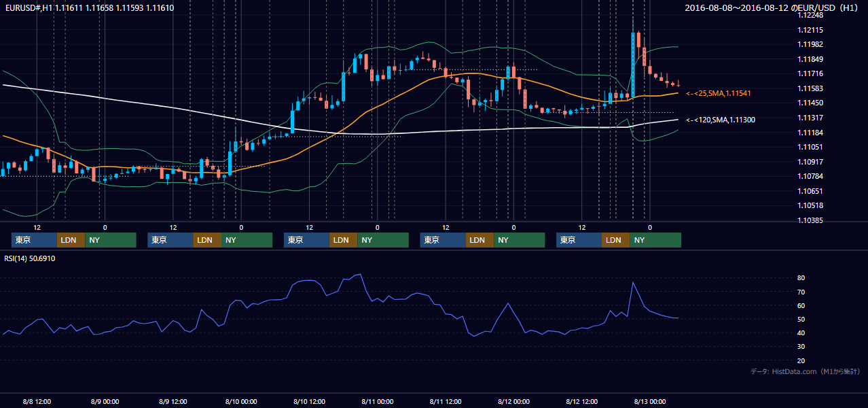Select the NY session block above 8/13 00:00
Screen dimensions: 868x408
pyautogui.click(x=655, y=240)
